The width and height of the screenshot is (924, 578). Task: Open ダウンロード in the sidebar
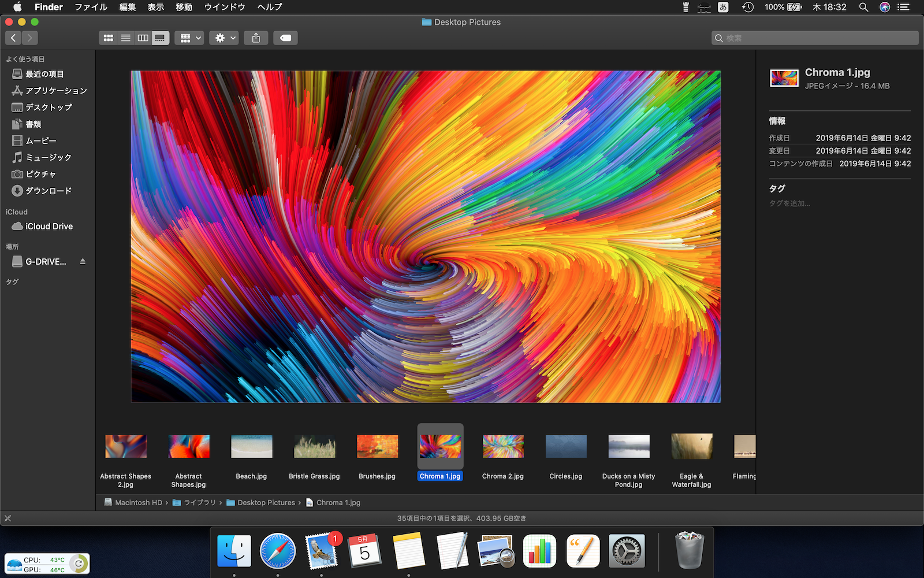pyautogui.click(x=49, y=191)
